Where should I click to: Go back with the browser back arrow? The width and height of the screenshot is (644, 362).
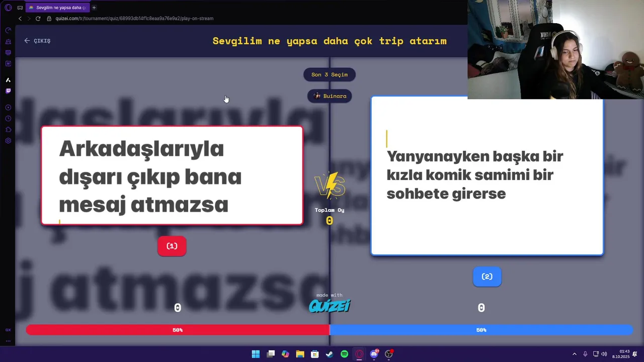point(20,19)
